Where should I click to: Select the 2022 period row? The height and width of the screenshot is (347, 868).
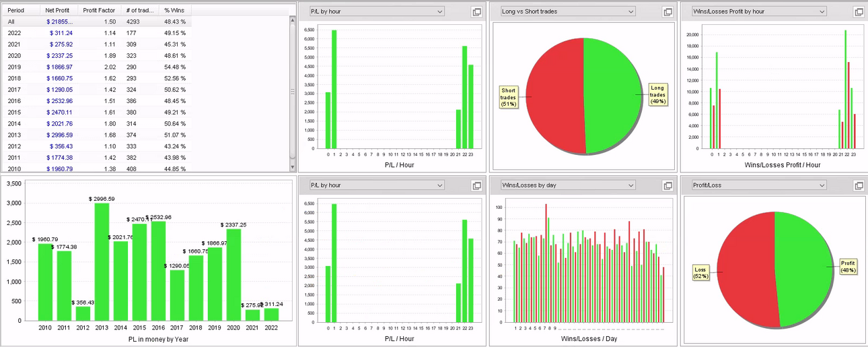tap(96, 33)
